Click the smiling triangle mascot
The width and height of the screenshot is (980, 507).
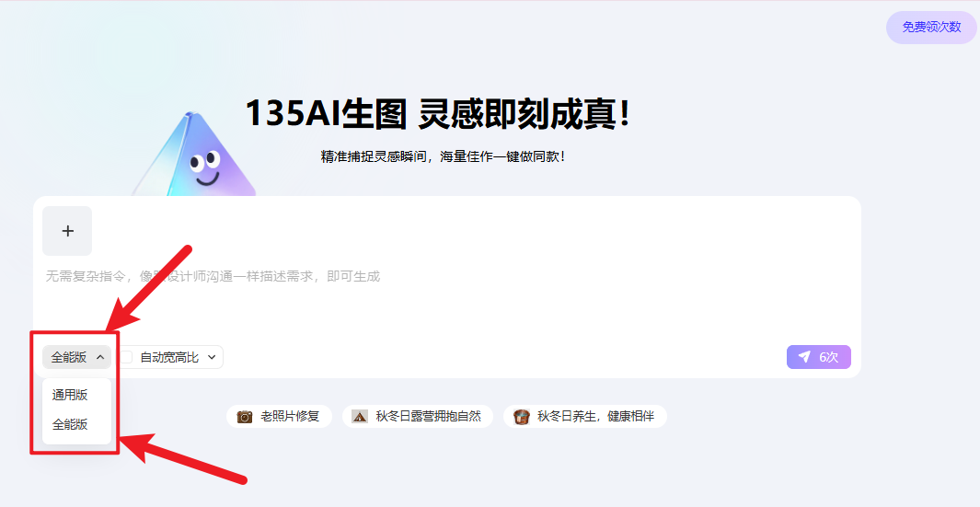click(x=197, y=155)
